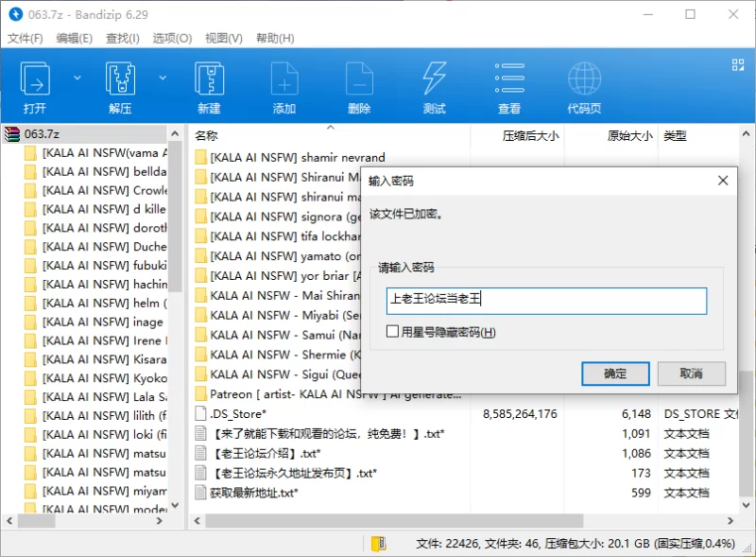Sort by the 原始大小 column header
The image size is (756, 557).
coord(629,135)
